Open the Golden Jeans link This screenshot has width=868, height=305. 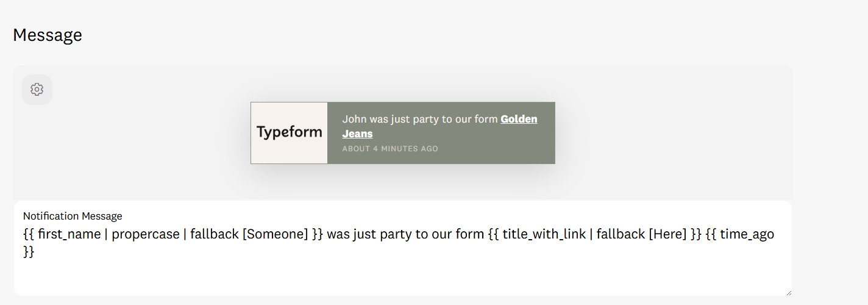[x=439, y=126]
